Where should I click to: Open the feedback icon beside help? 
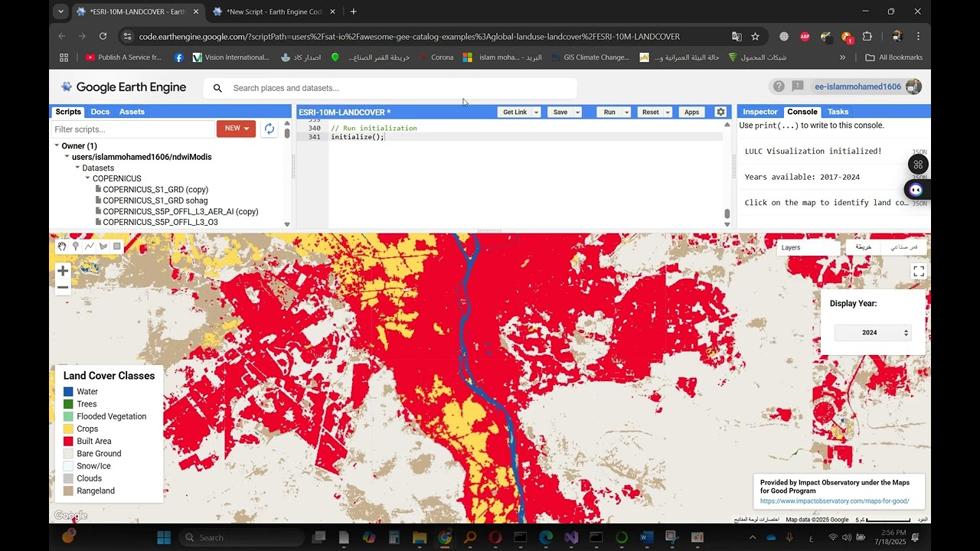[x=797, y=86]
